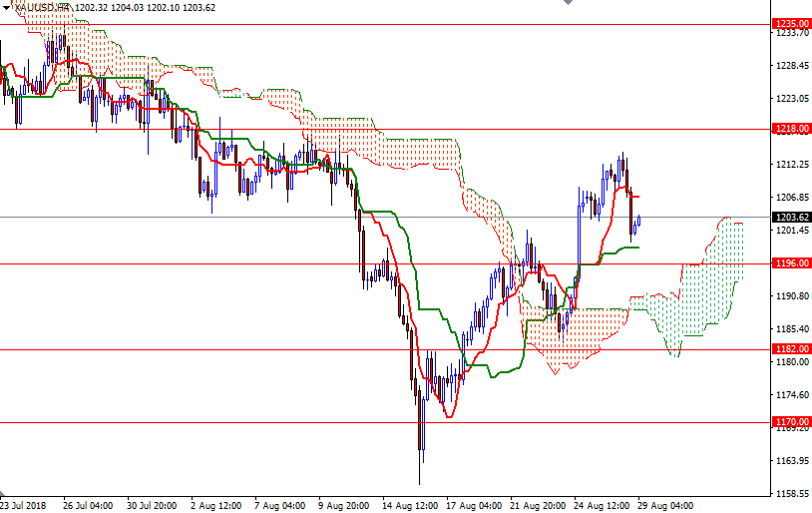Select the 1182.00 red price level label
Screen dimensions: 812x513
(x=790, y=349)
